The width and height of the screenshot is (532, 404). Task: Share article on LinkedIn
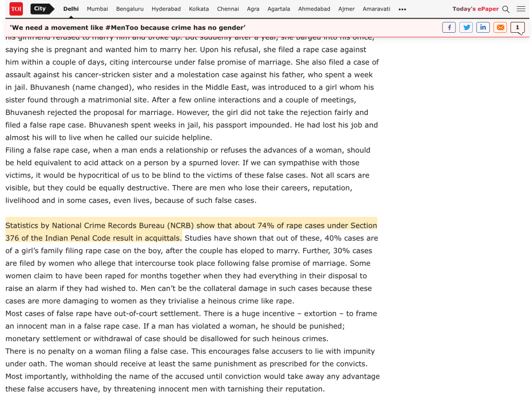tap(483, 28)
